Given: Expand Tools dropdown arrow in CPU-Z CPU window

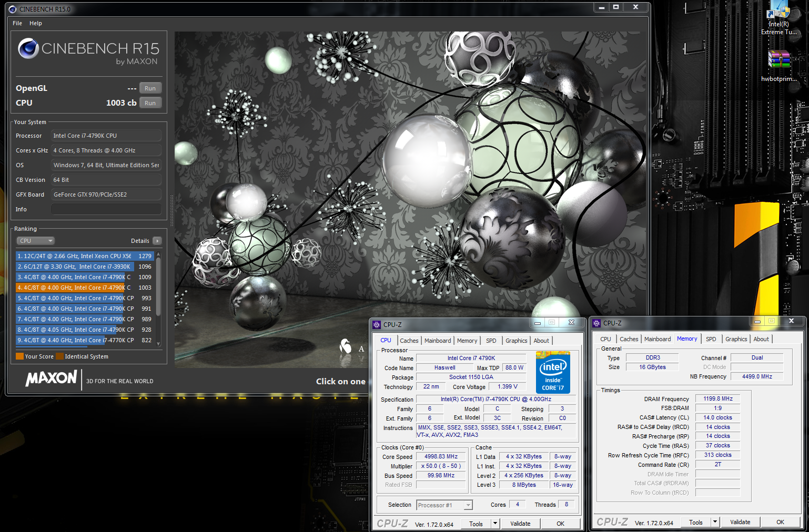Looking at the screenshot, I should tap(495, 524).
